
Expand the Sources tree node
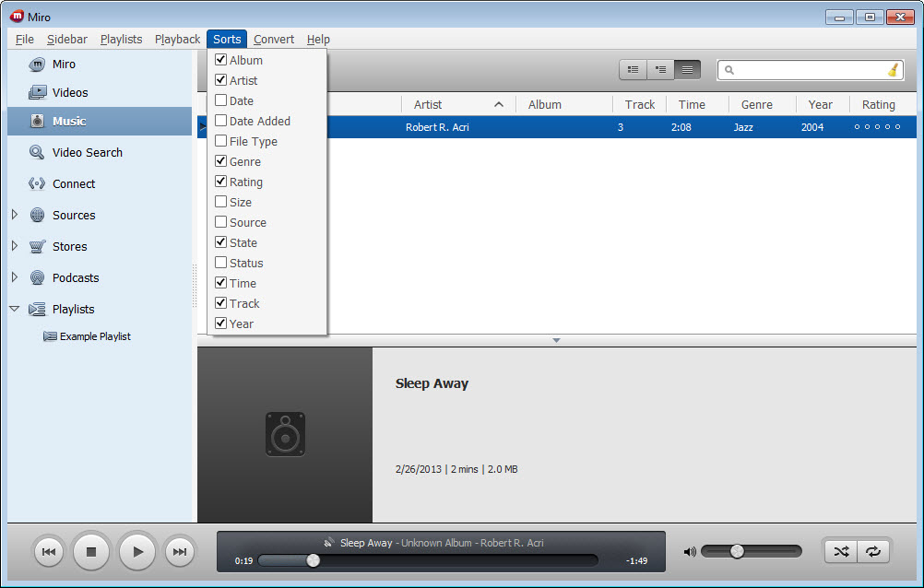click(x=15, y=215)
